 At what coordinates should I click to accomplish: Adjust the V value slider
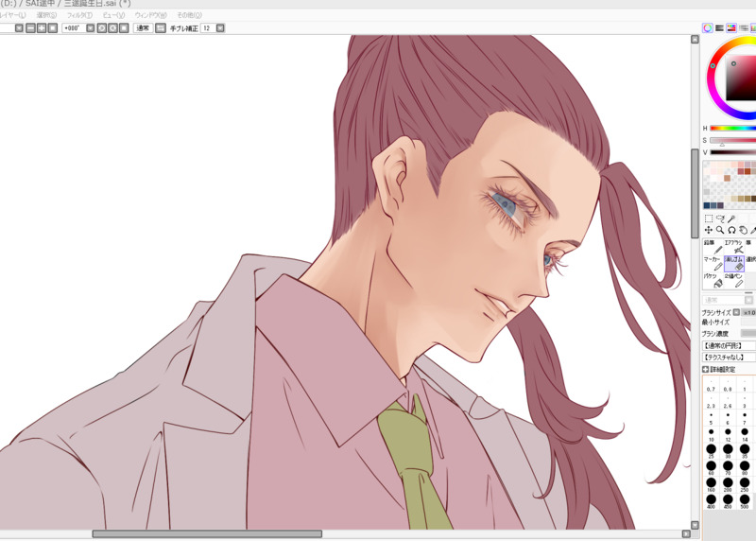tap(733, 152)
